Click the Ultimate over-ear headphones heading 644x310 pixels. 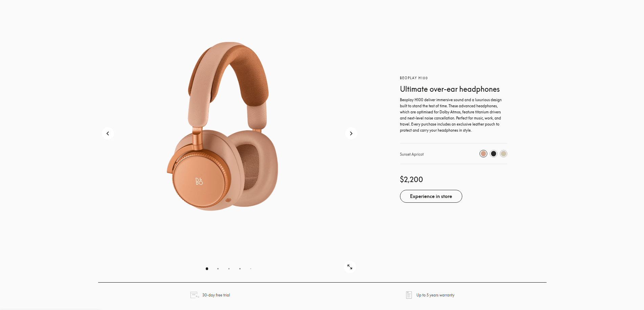(x=449, y=89)
